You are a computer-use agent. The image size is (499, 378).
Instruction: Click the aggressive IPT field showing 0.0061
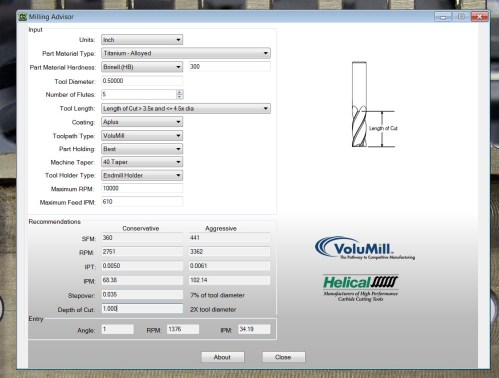pyautogui.click(x=230, y=266)
